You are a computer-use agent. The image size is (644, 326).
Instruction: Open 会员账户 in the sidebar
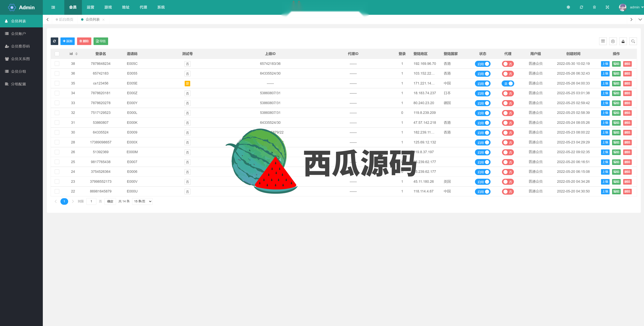click(x=21, y=34)
